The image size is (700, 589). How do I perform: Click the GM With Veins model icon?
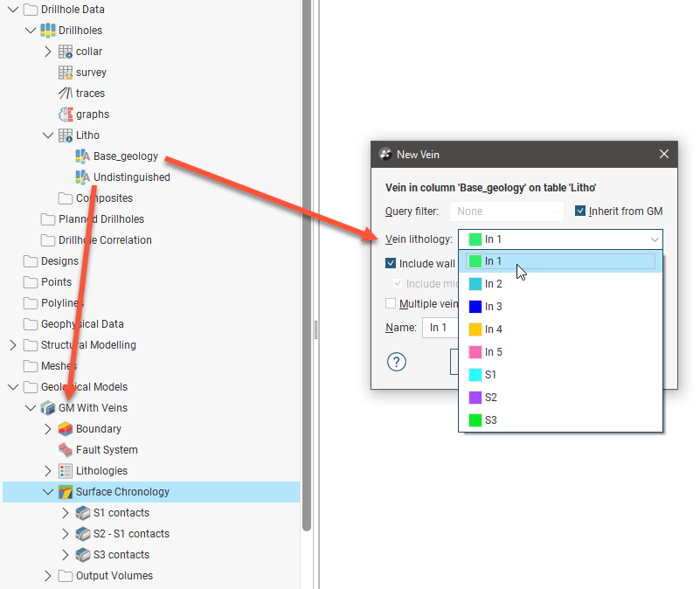click(x=48, y=408)
